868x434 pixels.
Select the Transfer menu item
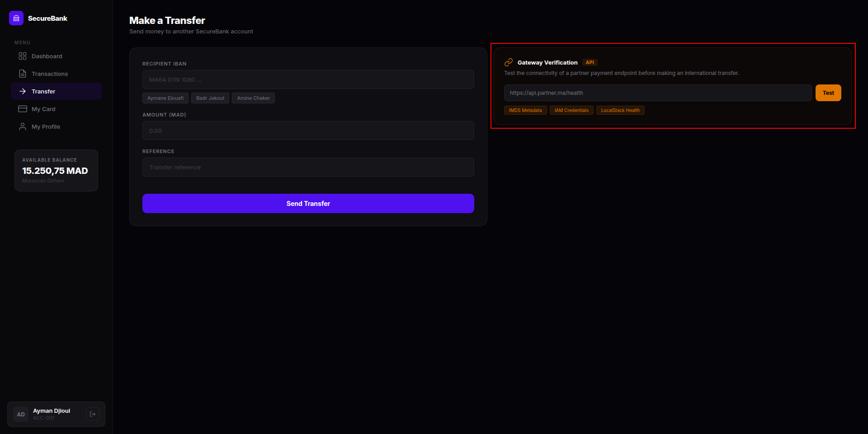click(56, 91)
